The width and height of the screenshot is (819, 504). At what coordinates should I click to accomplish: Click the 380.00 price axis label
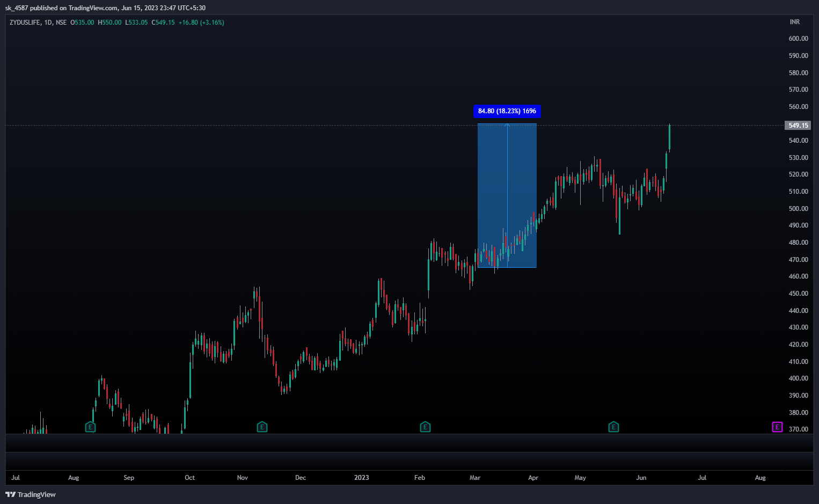click(798, 413)
